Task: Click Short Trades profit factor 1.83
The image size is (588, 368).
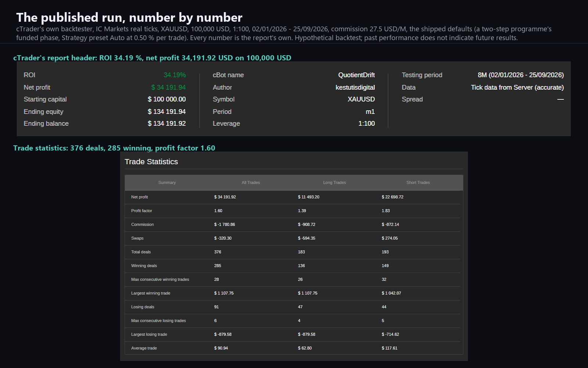Action: click(x=386, y=211)
